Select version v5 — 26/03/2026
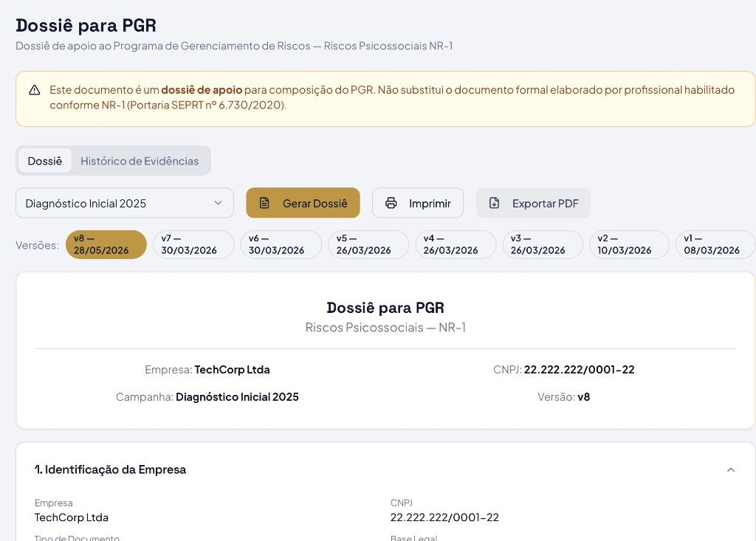Viewport: 756px width, 541px height. pos(368,244)
